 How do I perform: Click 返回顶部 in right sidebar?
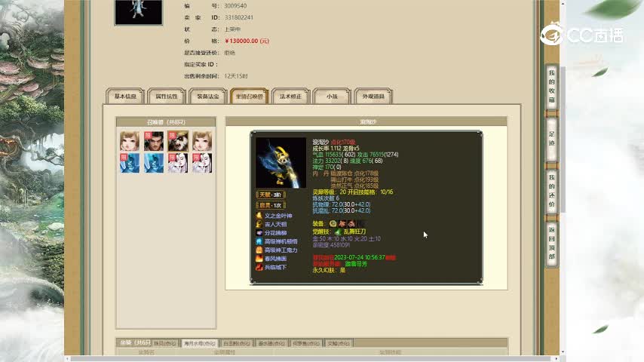pos(551,243)
